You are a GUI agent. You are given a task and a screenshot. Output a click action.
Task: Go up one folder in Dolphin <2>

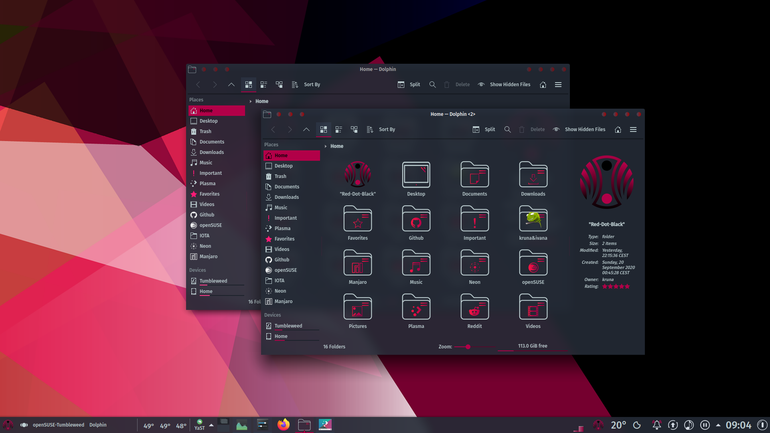point(306,130)
